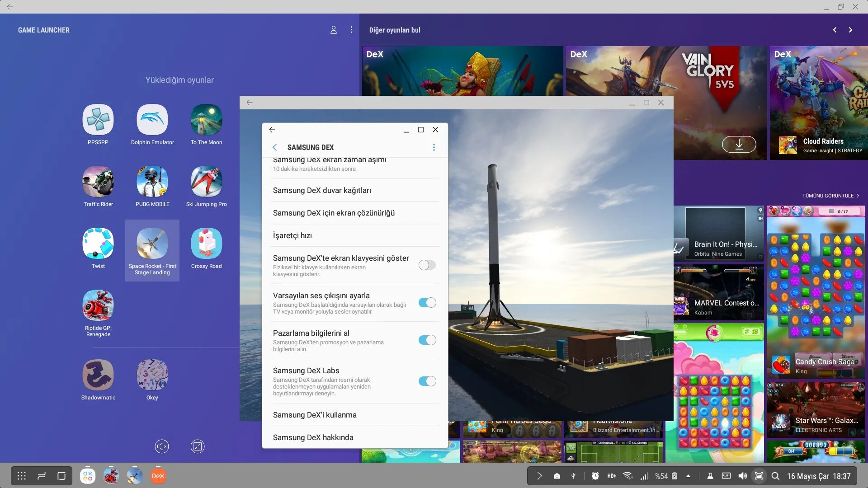Click Samsung DeX back navigation arrow

[274, 147]
